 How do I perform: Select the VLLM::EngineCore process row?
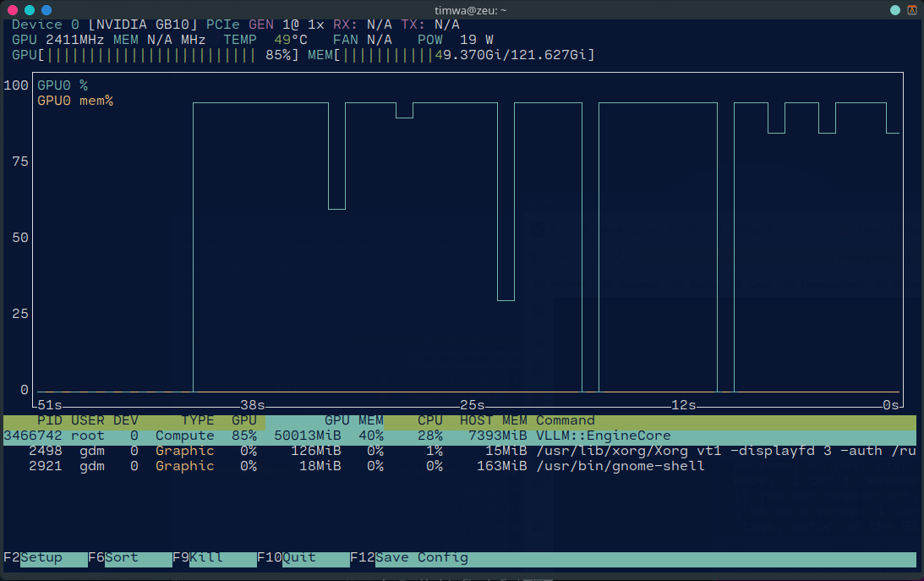click(460, 436)
